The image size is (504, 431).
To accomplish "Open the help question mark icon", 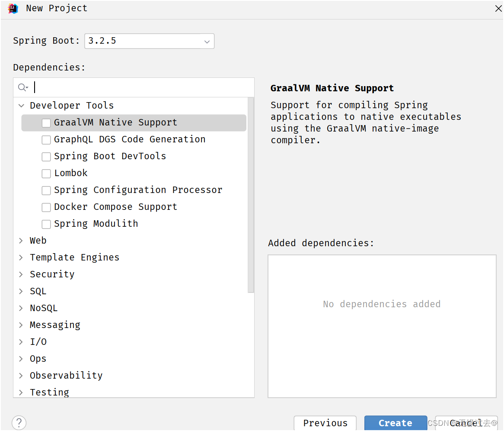I will (x=19, y=422).
